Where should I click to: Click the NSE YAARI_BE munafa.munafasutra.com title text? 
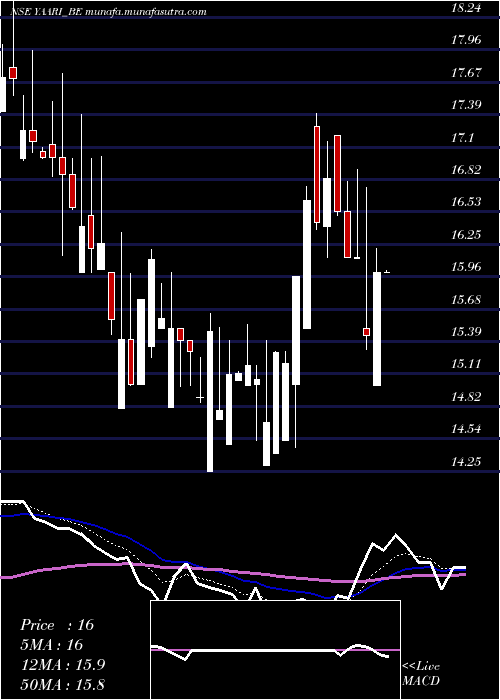click(x=108, y=12)
